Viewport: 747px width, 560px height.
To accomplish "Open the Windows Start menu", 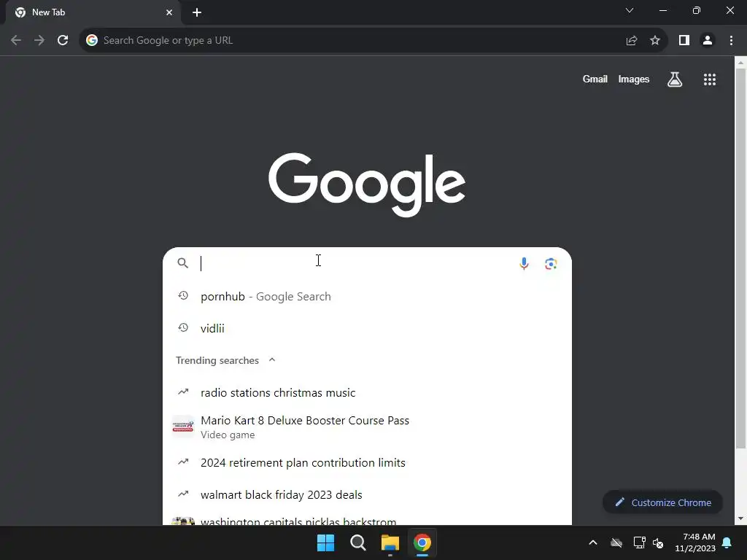I will tap(326, 542).
